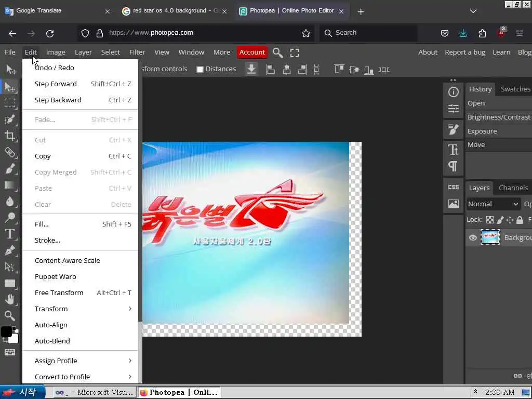532x399 pixels.
Task: Click the black foreground color swatch
Action: pos(6,331)
